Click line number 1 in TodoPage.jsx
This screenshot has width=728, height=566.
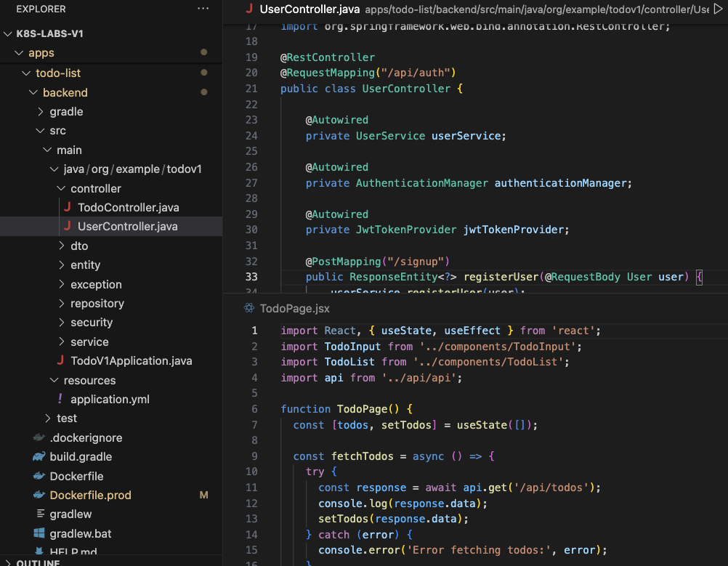pyautogui.click(x=254, y=330)
